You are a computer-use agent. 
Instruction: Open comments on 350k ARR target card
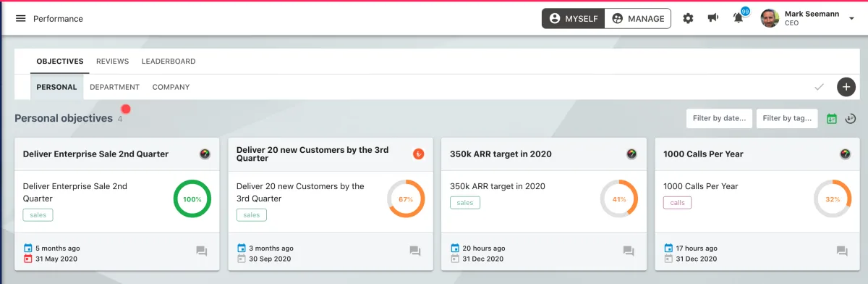629,251
